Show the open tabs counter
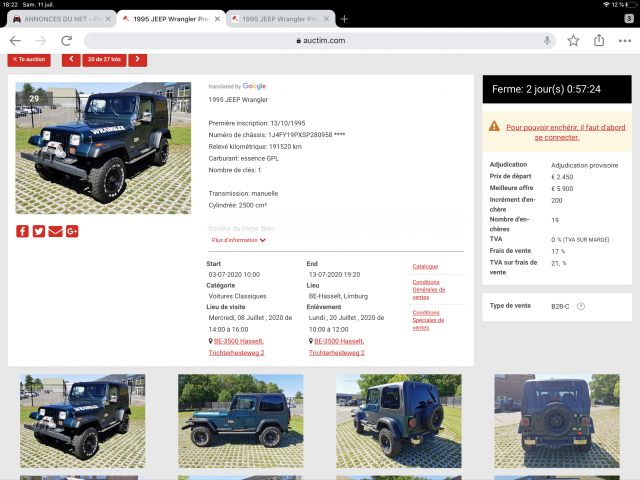Viewport: 640px width, 480px height. coord(629,18)
